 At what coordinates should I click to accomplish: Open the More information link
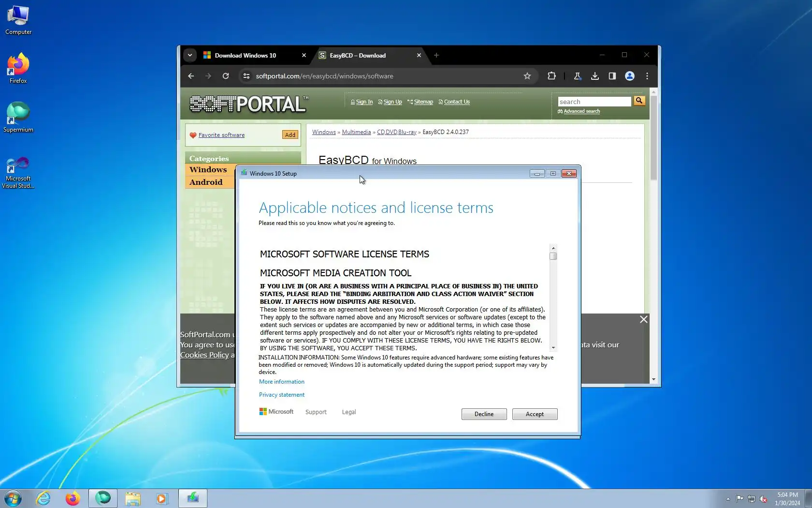point(282,382)
